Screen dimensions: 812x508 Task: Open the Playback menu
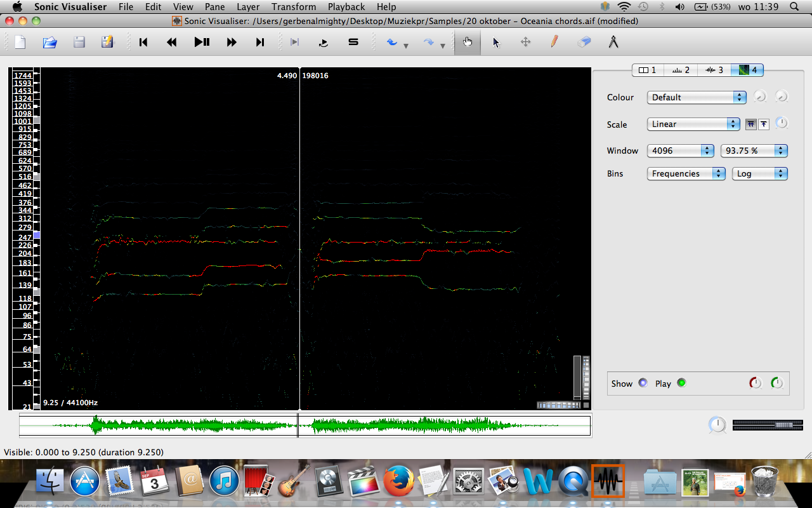346,6
